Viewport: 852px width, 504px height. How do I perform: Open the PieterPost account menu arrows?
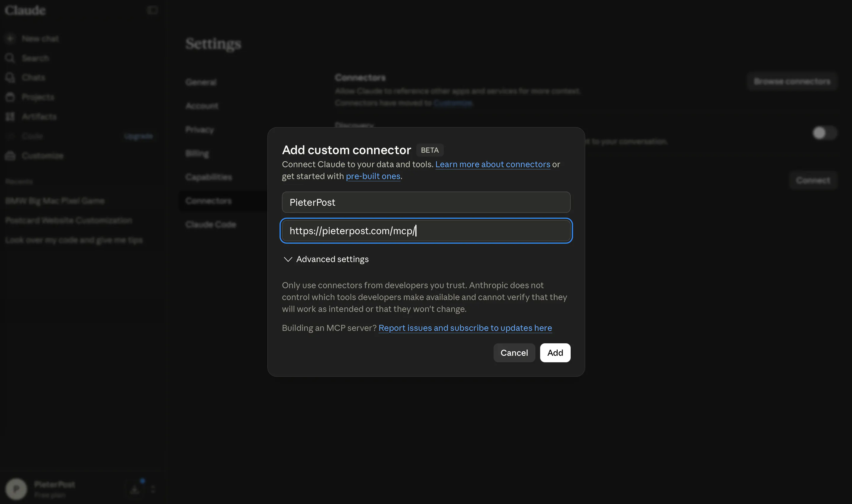point(153,489)
